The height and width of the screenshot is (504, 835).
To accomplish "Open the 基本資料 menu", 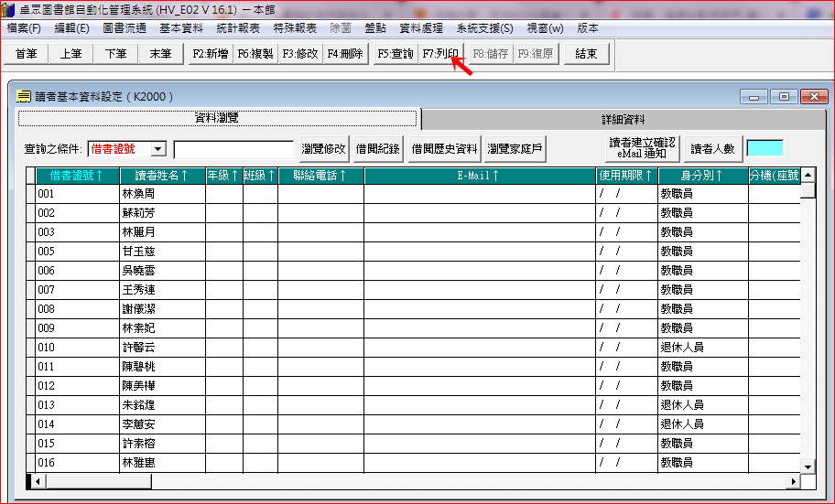I will point(181,28).
